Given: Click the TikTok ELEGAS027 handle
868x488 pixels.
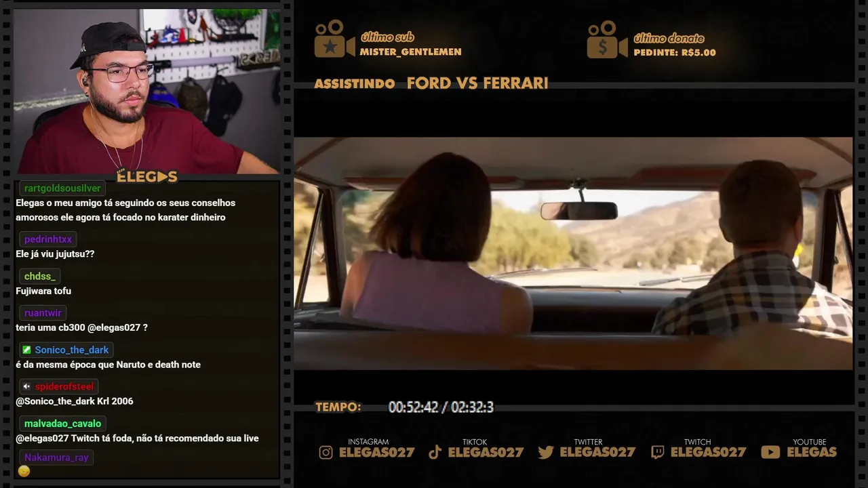Looking at the screenshot, I should (486, 452).
